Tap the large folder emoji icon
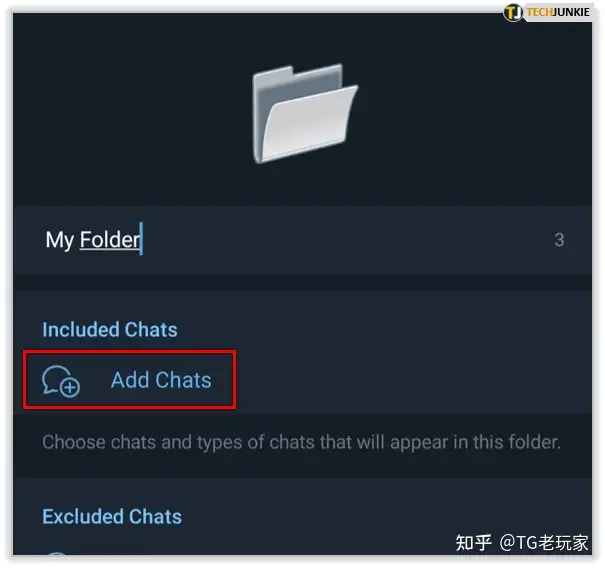 (x=305, y=113)
